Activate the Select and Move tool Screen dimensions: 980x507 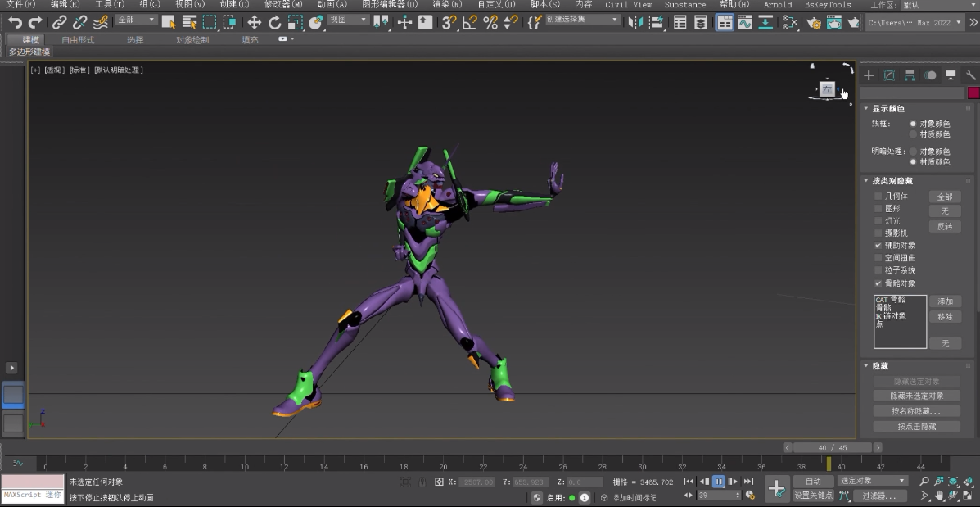(254, 23)
